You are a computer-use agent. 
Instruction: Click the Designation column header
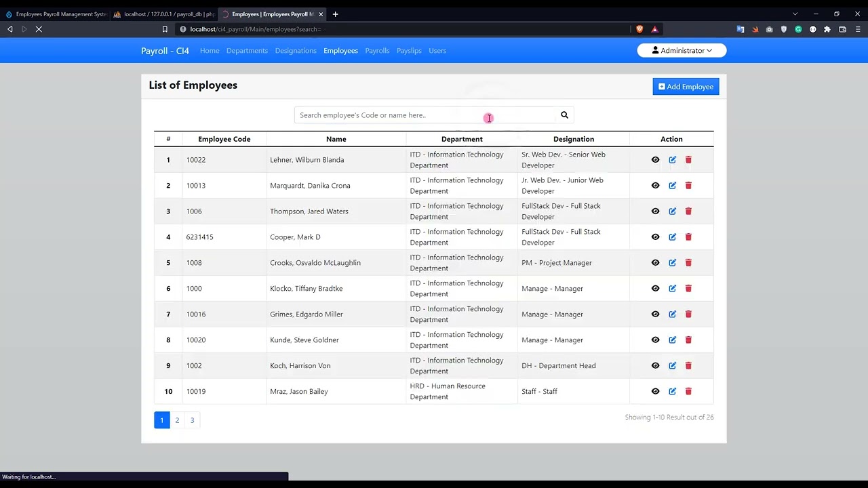tap(574, 139)
